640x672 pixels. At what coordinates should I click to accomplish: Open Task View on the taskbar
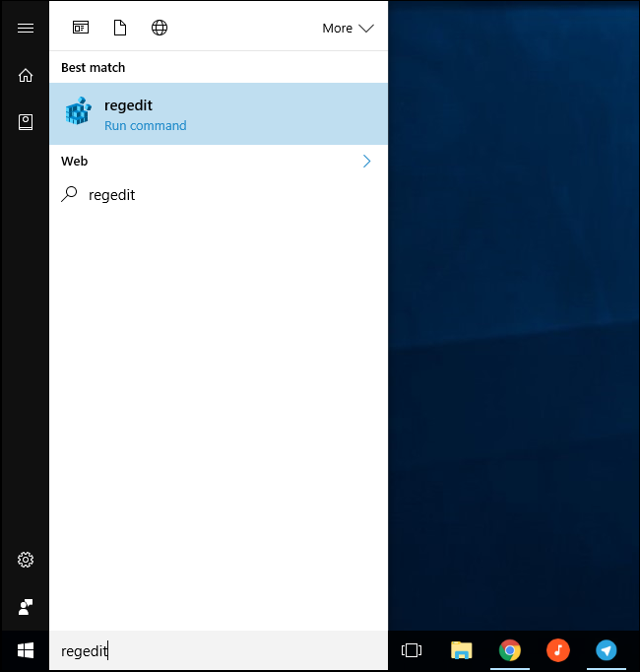click(412, 650)
